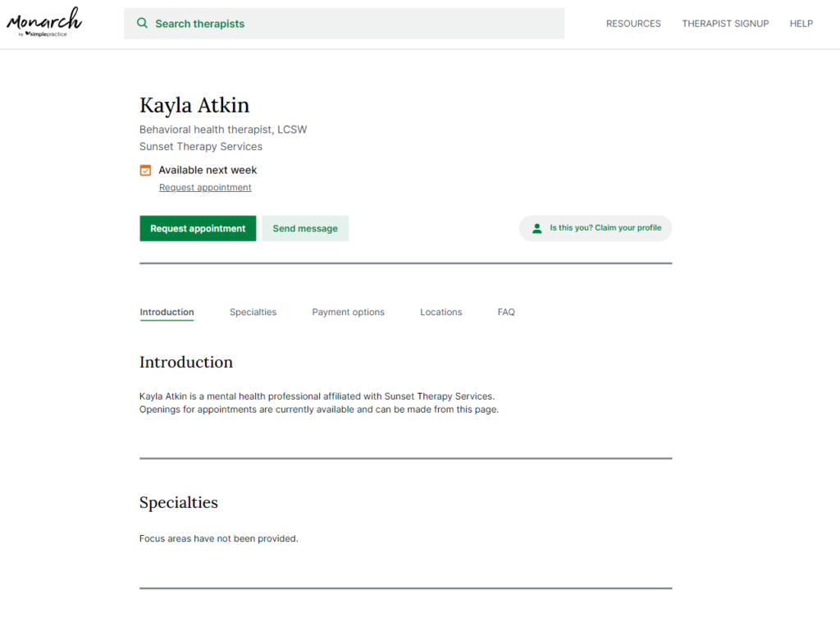Click the person icon in the claim profile pill

pyautogui.click(x=537, y=228)
